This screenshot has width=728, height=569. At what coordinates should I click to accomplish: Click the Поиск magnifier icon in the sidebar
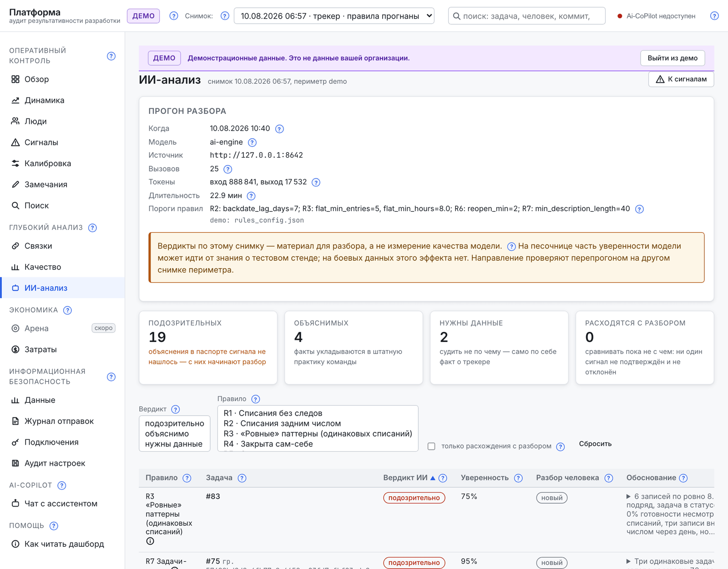15,205
